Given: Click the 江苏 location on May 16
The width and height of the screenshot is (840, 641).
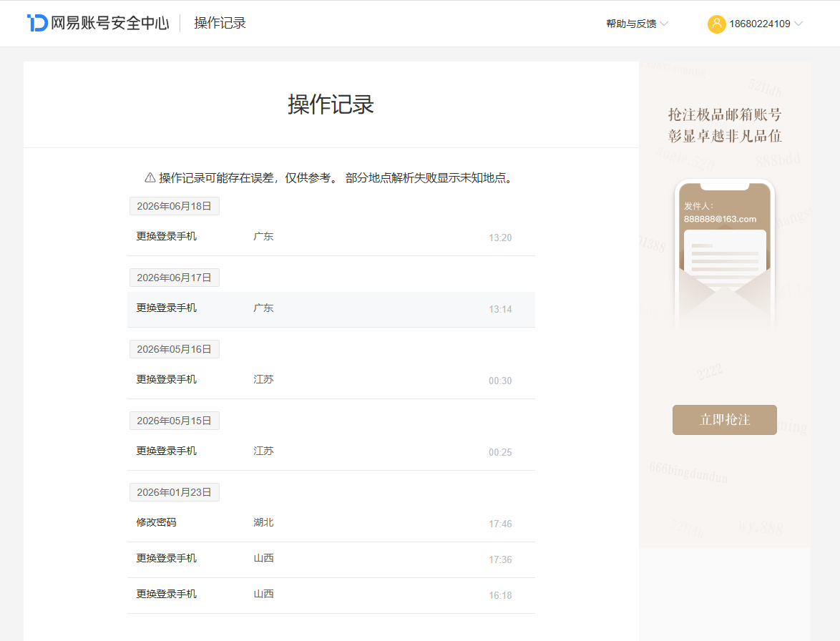Looking at the screenshot, I should [x=263, y=379].
